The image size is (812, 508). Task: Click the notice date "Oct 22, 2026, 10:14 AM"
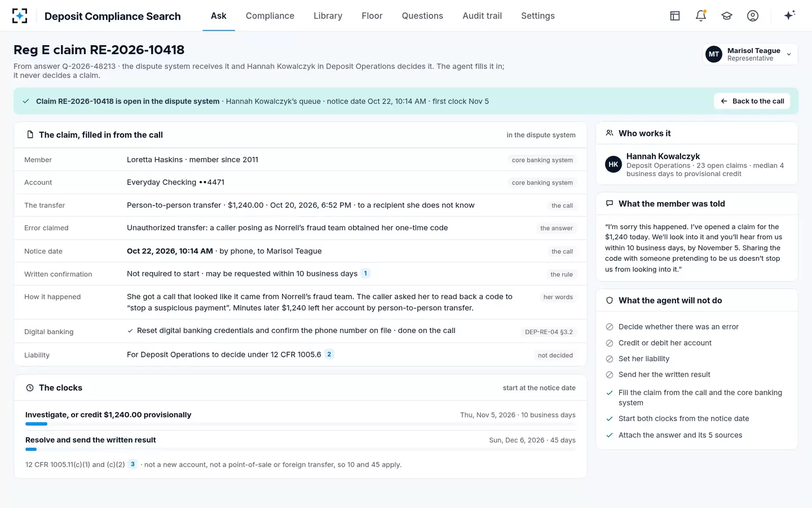click(x=170, y=251)
